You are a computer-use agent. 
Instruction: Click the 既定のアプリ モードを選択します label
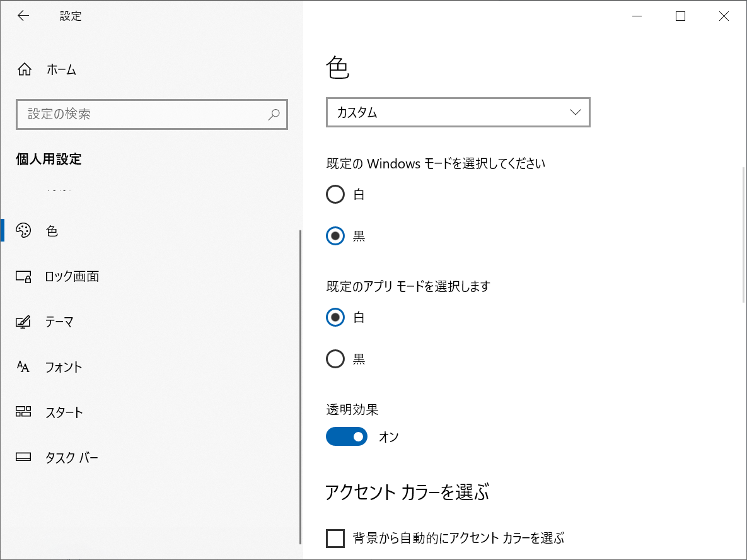click(x=408, y=286)
